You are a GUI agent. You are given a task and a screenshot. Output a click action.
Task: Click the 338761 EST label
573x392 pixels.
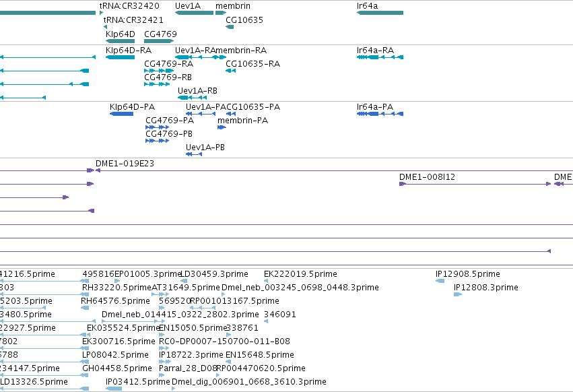242,329
